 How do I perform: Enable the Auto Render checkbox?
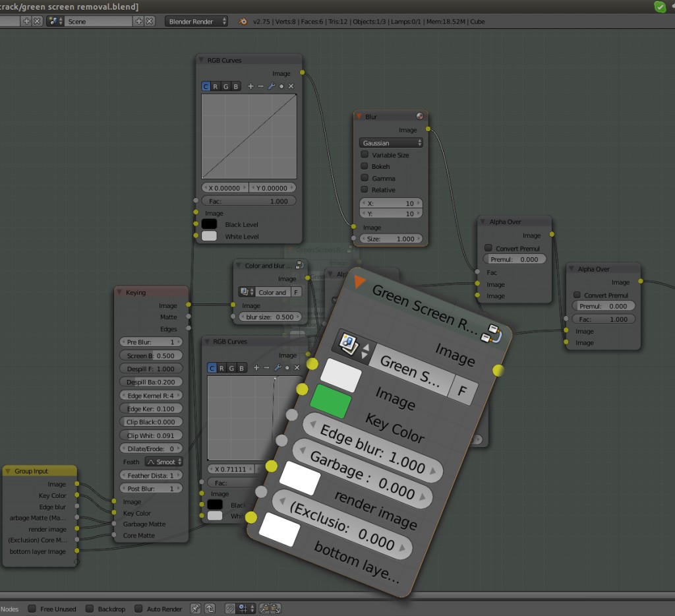pos(138,609)
